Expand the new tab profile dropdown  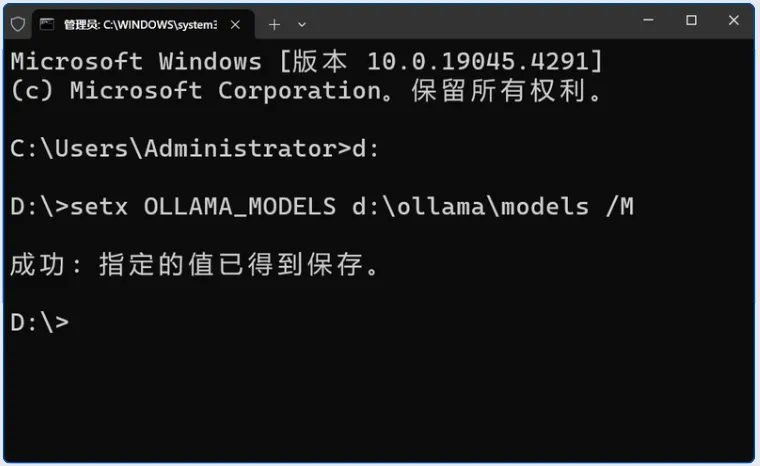click(x=302, y=24)
